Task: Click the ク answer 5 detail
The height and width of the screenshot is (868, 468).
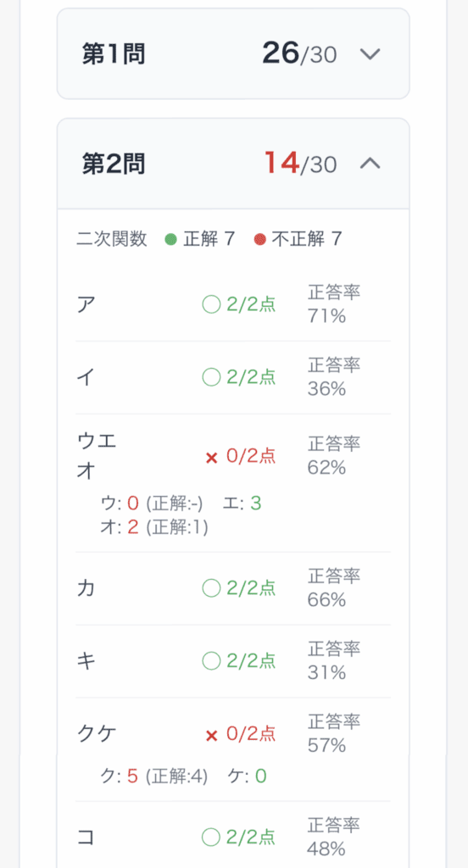Action: pos(132,776)
